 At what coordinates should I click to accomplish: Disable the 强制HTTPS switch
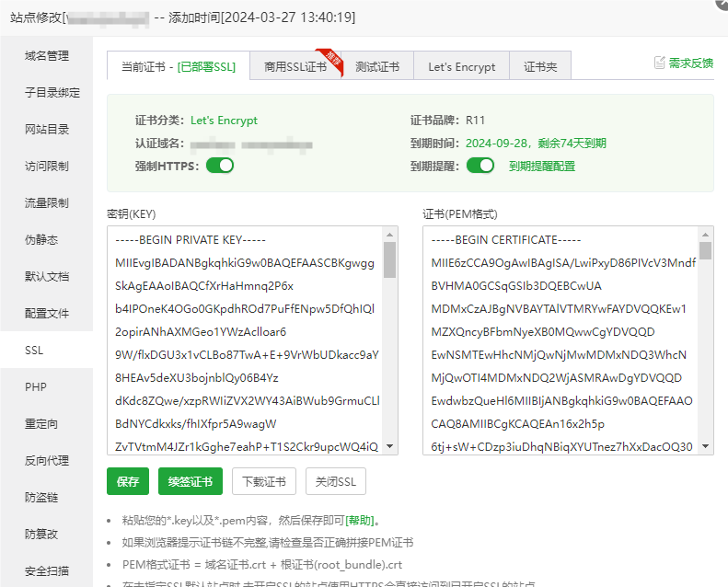click(220, 166)
